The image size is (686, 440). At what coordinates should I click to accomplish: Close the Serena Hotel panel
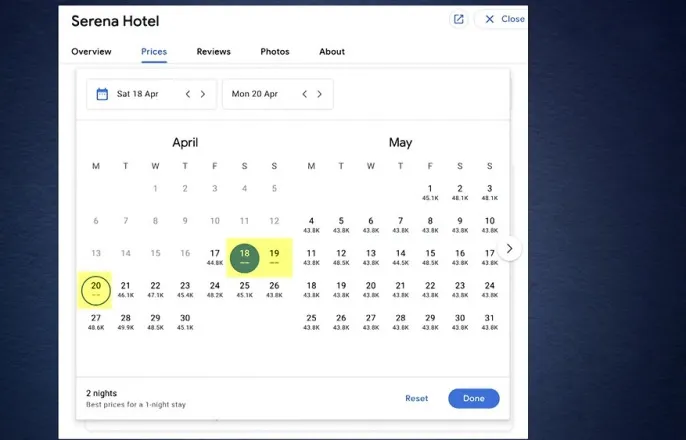point(504,19)
